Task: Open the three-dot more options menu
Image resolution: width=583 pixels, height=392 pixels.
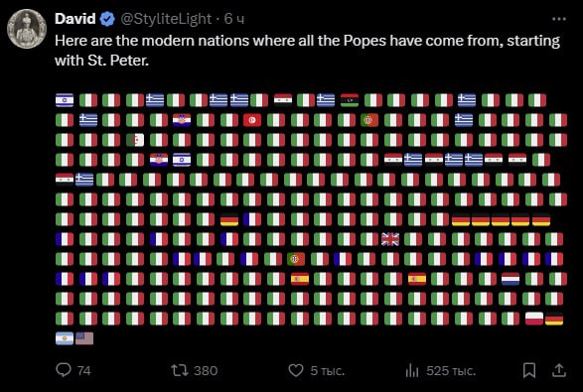Action: pos(559,19)
